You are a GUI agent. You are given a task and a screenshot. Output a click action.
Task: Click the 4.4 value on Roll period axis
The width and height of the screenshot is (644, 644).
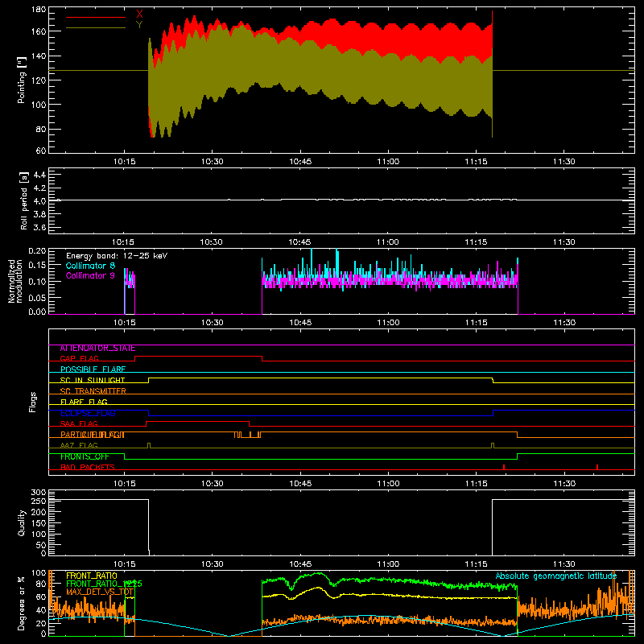39,175
